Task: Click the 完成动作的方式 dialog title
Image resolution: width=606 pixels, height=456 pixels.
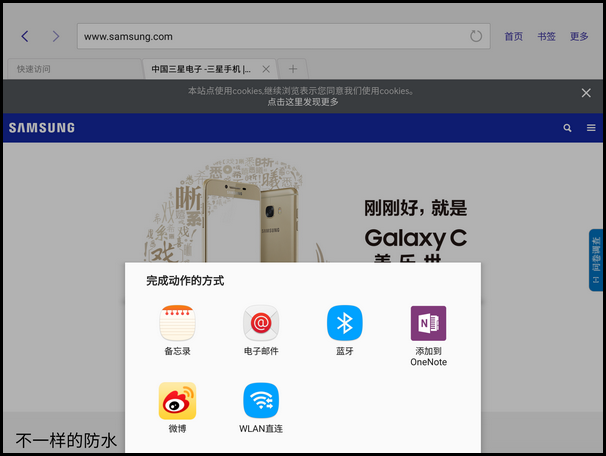Action: pyautogui.click(x=185, y=281)
